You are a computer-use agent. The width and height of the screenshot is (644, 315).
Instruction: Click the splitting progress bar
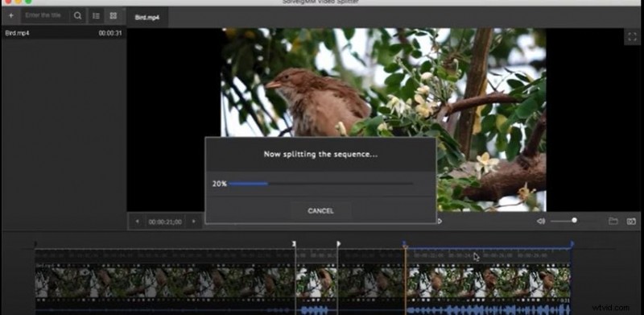tap(320, 184)
